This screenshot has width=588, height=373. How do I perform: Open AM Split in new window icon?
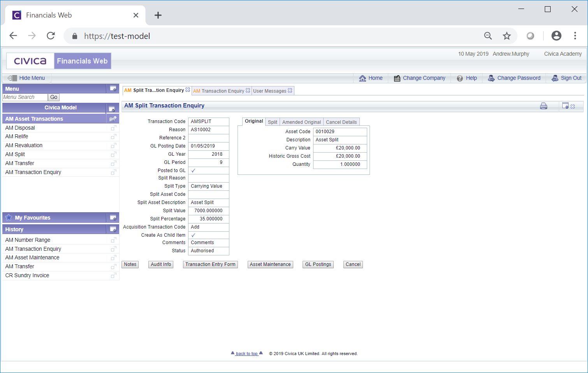point(113,155)
